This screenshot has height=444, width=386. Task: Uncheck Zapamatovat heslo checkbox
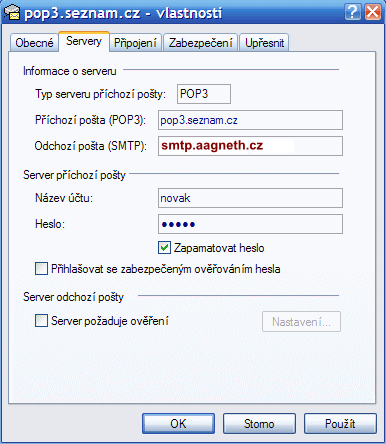tap(164, 248)
